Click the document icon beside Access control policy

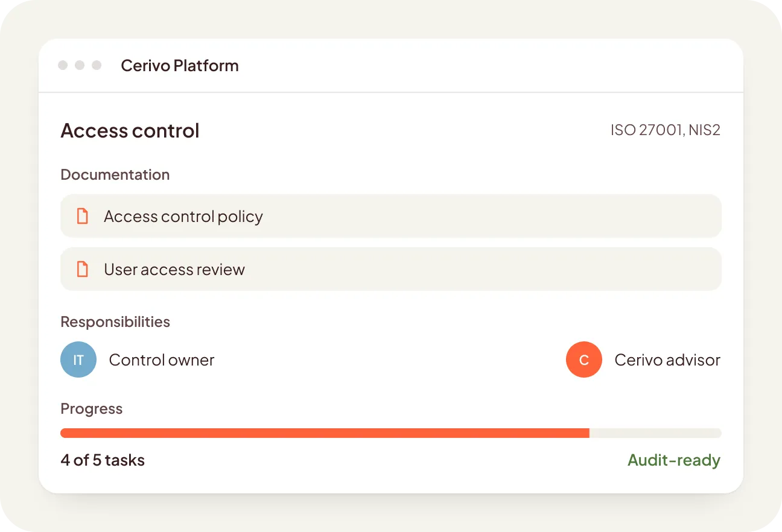tap(83, 216)
